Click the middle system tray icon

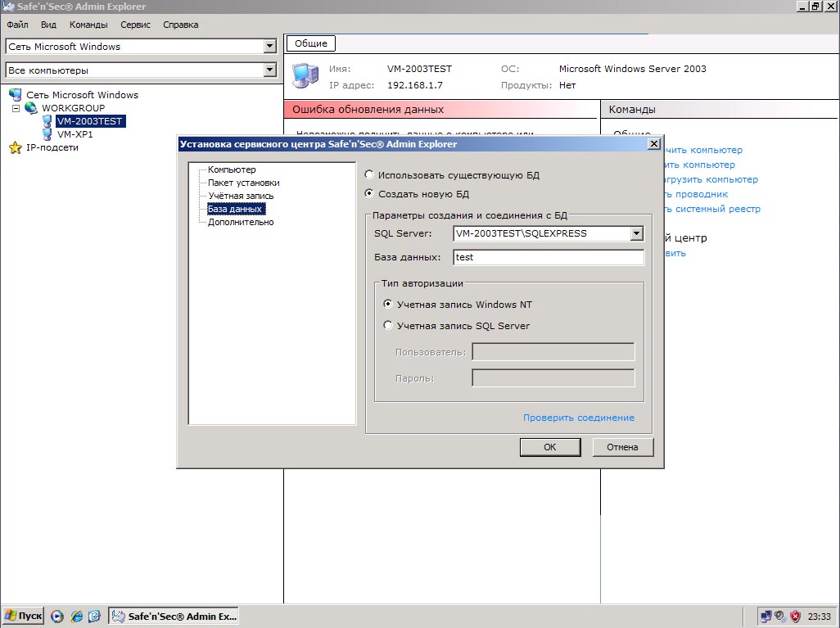(780, 617)
